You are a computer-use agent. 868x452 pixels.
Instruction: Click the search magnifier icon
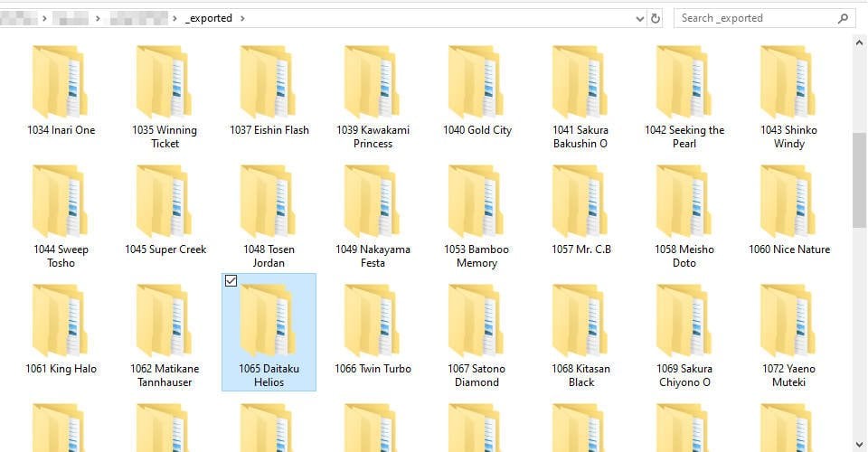coord(843,18)
